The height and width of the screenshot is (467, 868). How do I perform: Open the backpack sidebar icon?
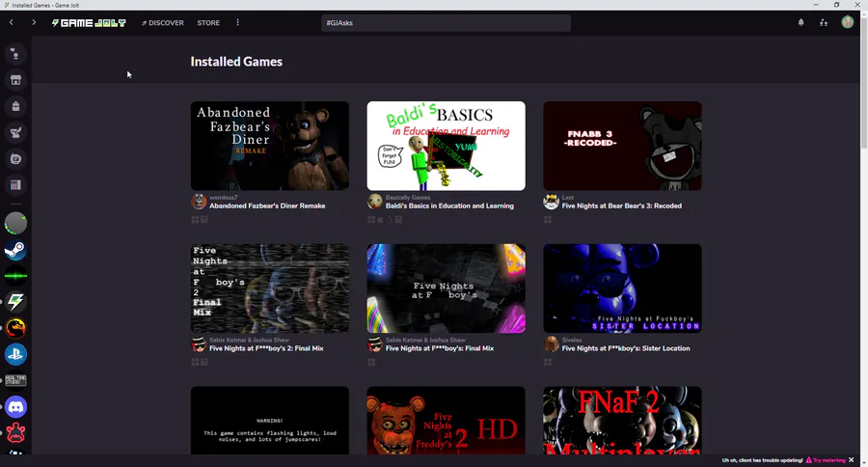click(15, 106)
